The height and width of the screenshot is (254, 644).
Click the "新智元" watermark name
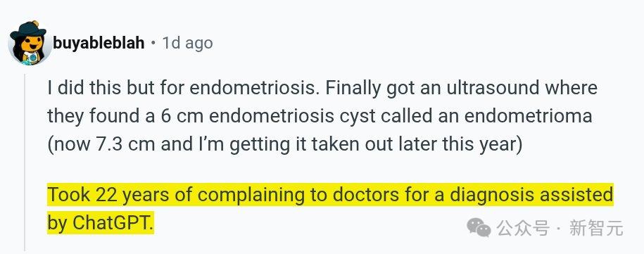pos(596,228)
